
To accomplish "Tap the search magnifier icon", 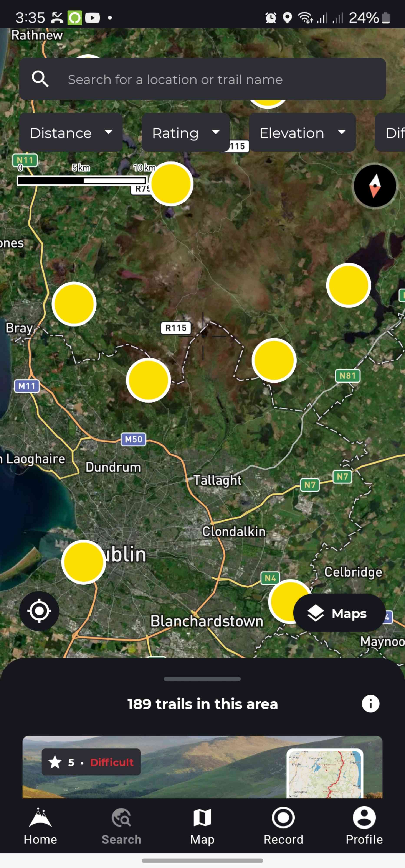I will [x=40, y=79].
